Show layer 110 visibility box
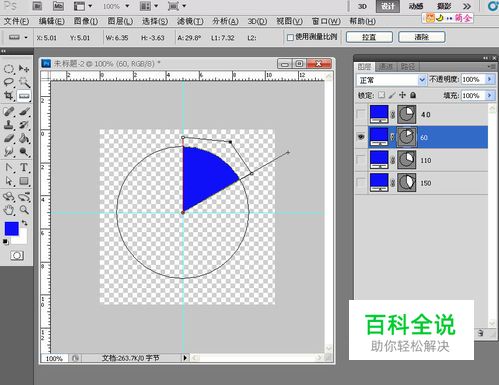Screen dimensions: 499x385 (x=361, y=160)
